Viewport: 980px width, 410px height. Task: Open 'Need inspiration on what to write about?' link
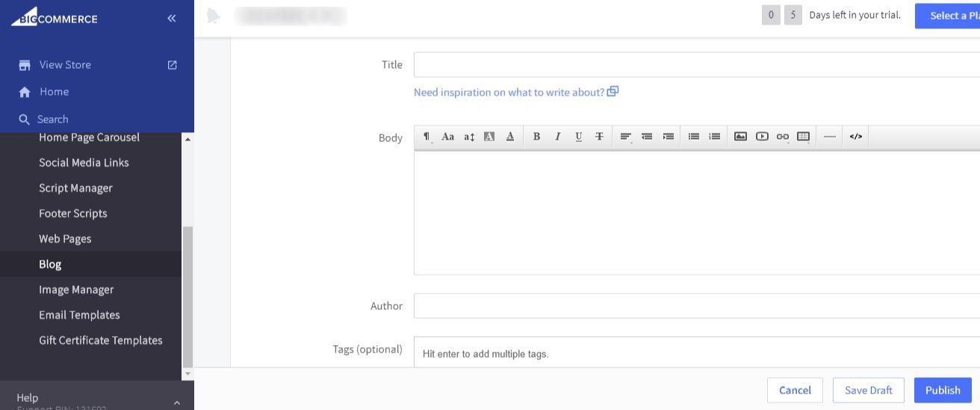(x=509, y=92)
